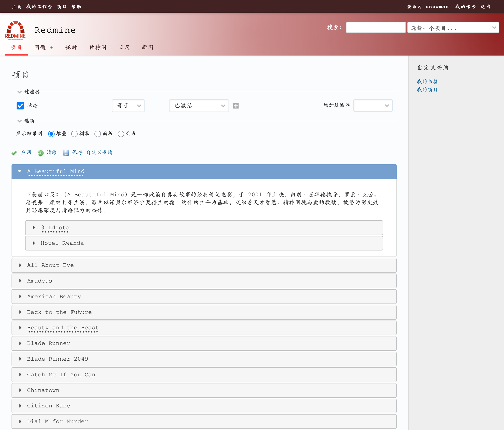
Task: Expand the Chinatown row arrow
Action: [20, 390]
